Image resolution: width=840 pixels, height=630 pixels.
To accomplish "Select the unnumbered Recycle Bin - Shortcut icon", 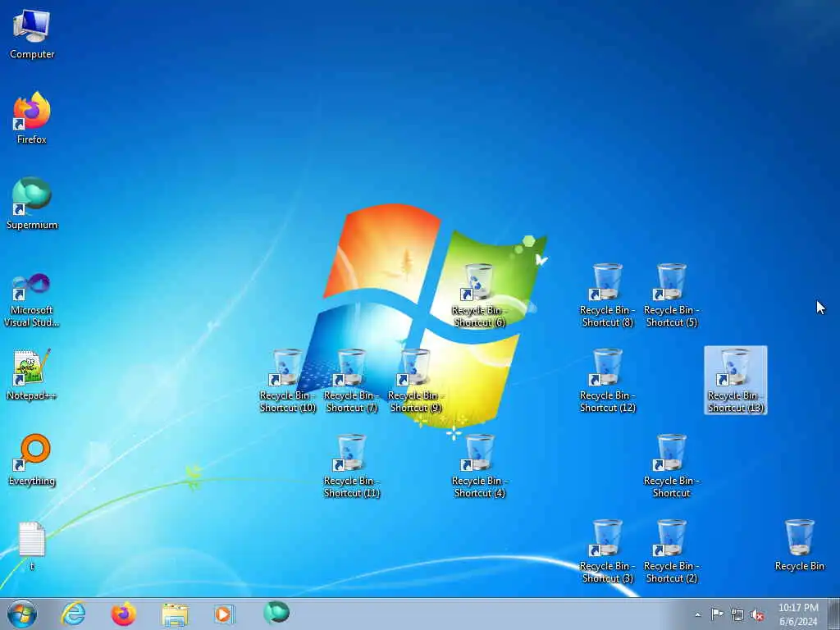I will [x=671, y=466].
